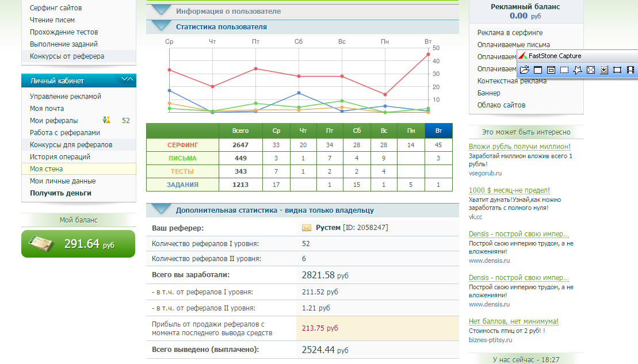
Task: Collapse the Личный кабинет panel
Action: click(127, 79)
